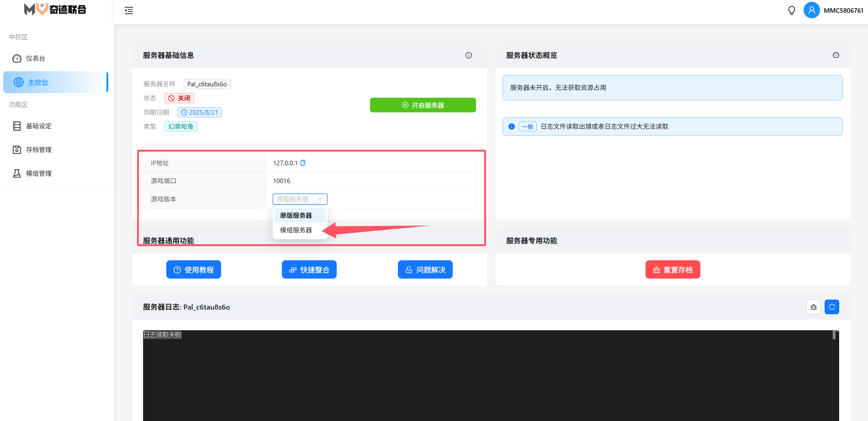Viewport: 868px width, 421px height.
Task: Collapse the sidebar with the menu fold icon
Action: pyautogui.click(x=129, y=11)
